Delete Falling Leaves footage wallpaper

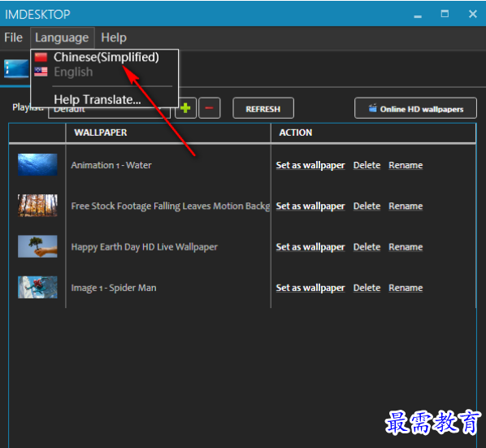(x=367, y=207)
